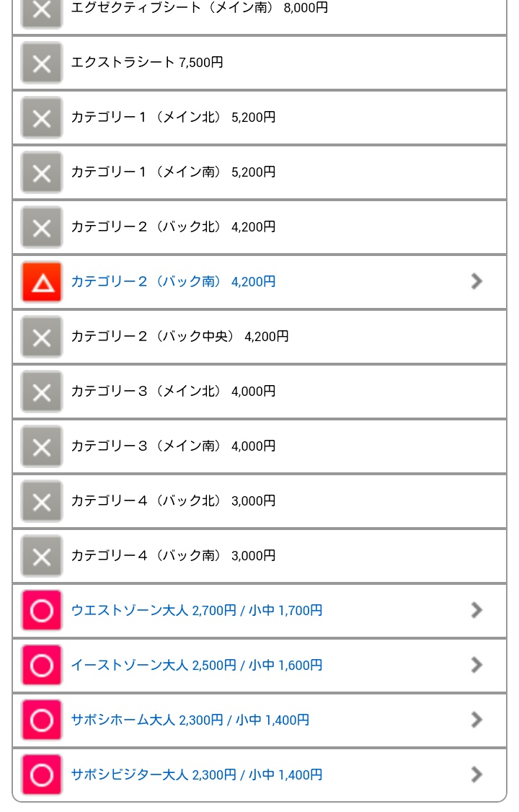Viewport: 519px width, 812px height.
Task: Open the サポシビジター row arrow
Action: coord(476,775)
